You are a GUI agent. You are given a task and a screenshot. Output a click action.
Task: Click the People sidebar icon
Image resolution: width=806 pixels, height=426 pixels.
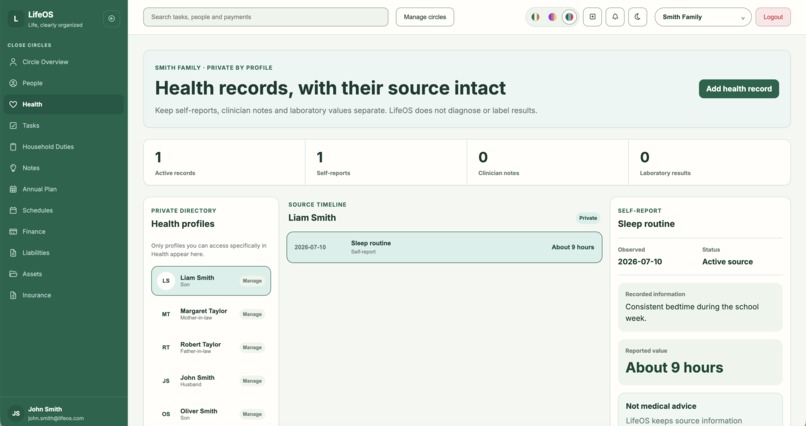coord(13,83)
